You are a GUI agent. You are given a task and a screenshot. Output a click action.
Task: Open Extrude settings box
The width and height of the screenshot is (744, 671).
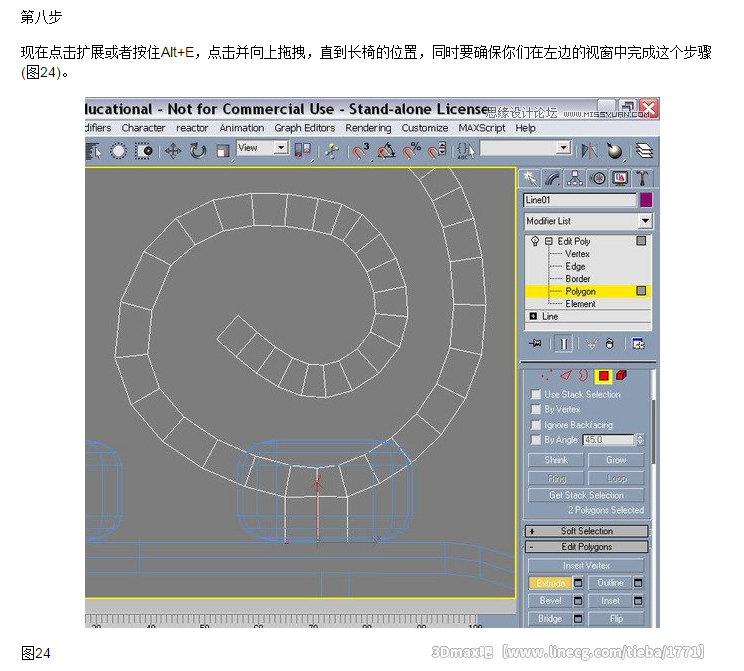[x=578, y=583]
